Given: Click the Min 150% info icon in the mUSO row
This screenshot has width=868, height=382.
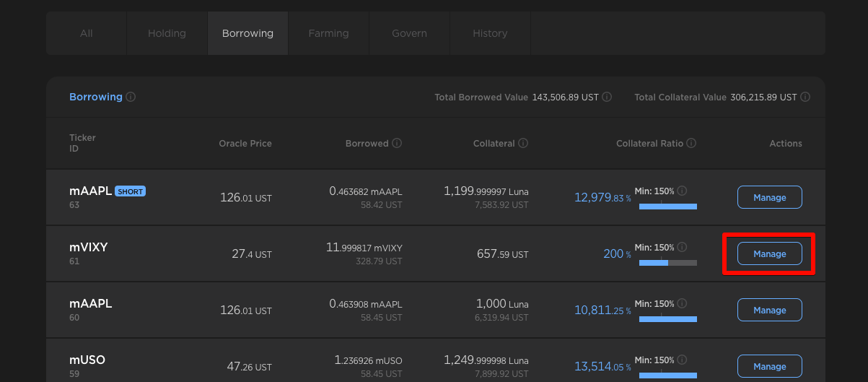Looking at the screenshot, I should (x=682, y=360).
